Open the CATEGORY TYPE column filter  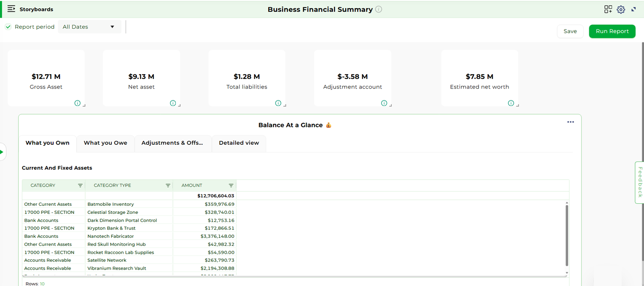[168, 186]
